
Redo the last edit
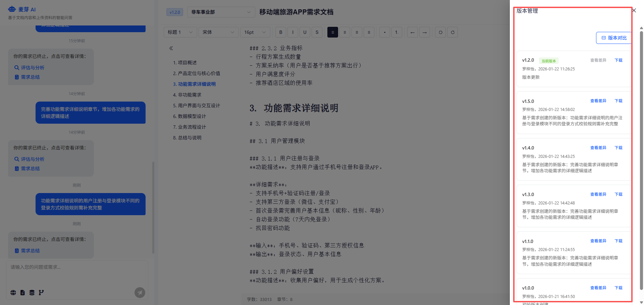pyautogui.click(x=452, y=32)
